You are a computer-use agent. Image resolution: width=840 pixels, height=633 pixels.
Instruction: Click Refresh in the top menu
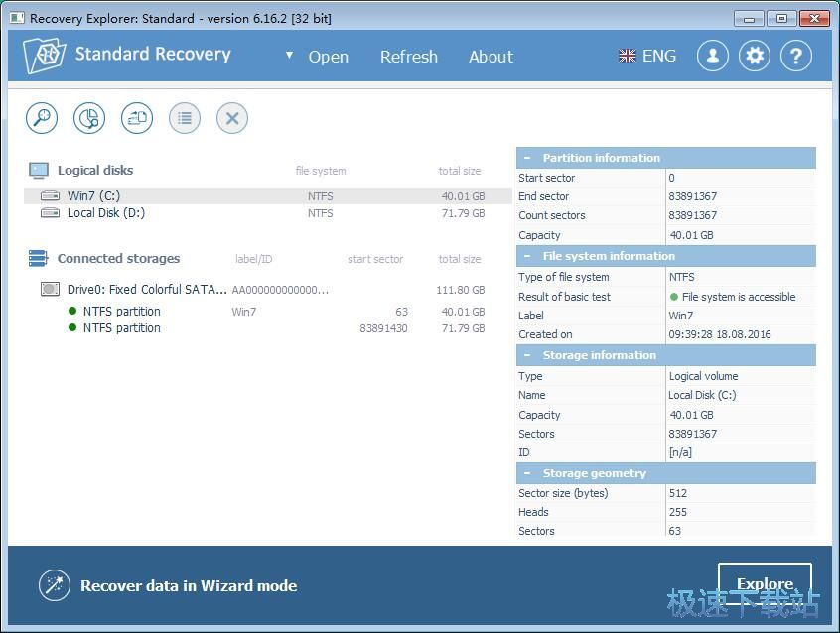pos(408,57)
